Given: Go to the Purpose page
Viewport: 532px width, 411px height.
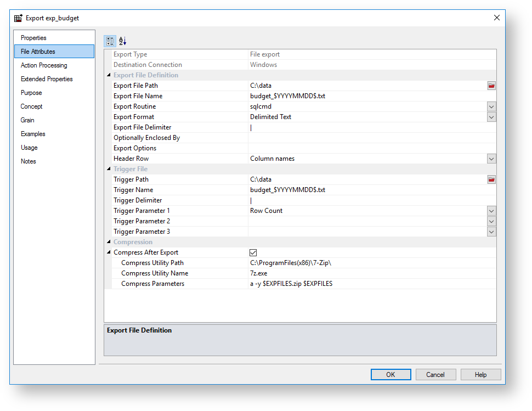Looking at the screenshot, I should (54, 93).
